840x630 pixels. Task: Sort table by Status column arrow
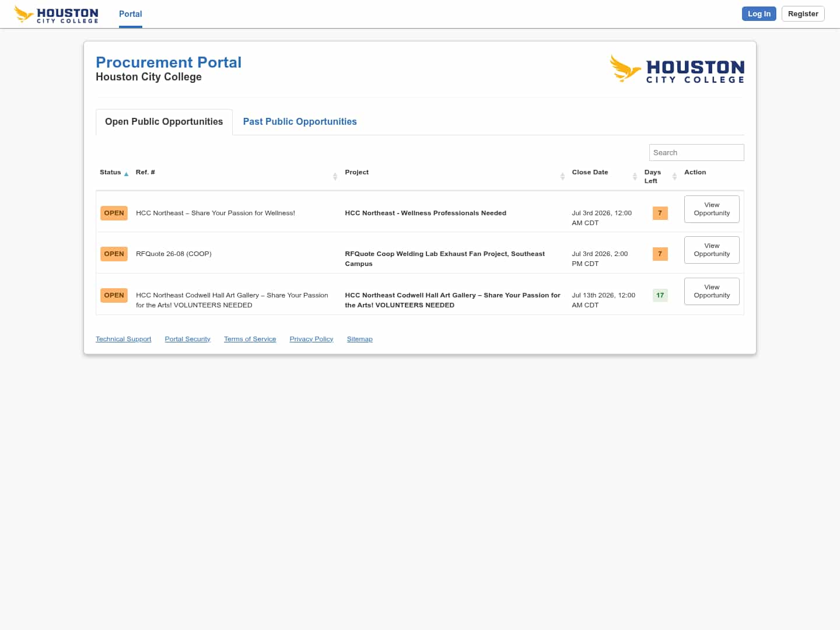(x=126, y=174)
